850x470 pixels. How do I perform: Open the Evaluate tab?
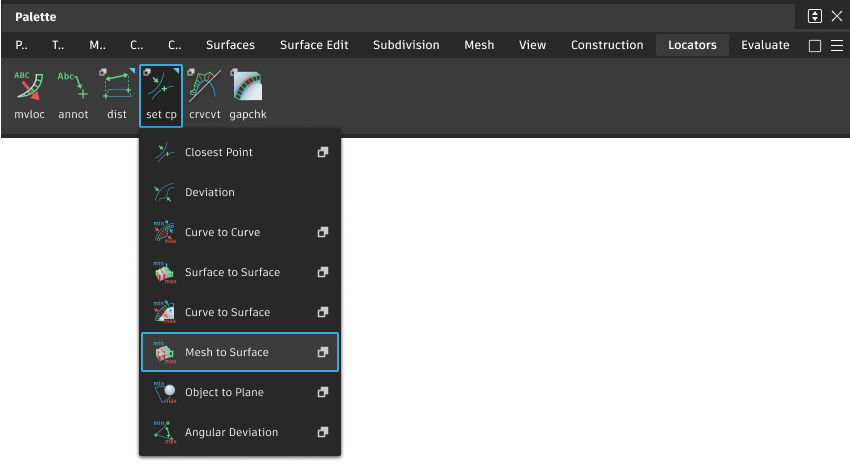click(x=765, y=45)
